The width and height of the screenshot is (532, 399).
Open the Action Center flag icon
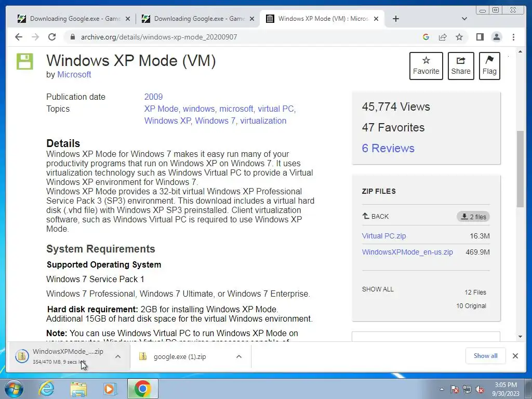[455, 389]
